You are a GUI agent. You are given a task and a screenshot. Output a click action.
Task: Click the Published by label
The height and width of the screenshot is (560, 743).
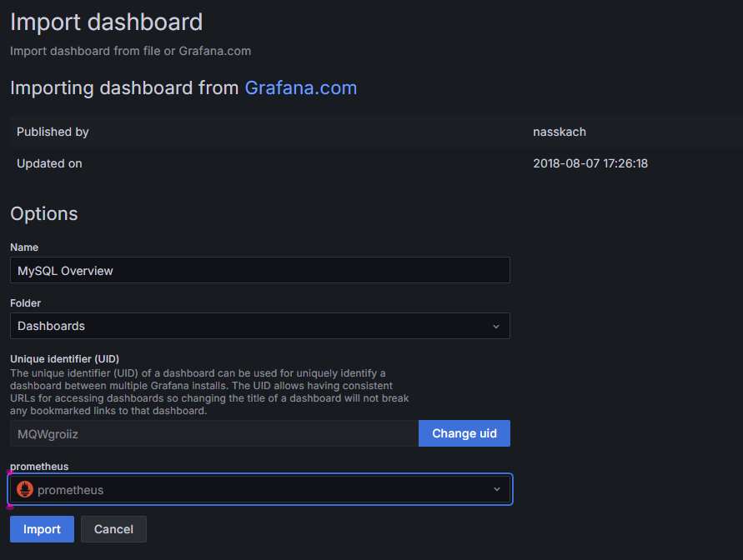coord(53,132)
